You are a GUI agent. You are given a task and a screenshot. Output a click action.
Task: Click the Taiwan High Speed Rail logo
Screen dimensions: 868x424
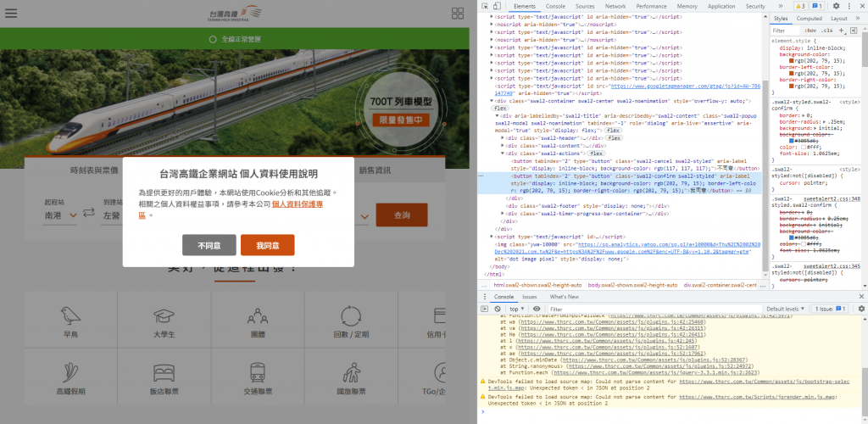235,14
